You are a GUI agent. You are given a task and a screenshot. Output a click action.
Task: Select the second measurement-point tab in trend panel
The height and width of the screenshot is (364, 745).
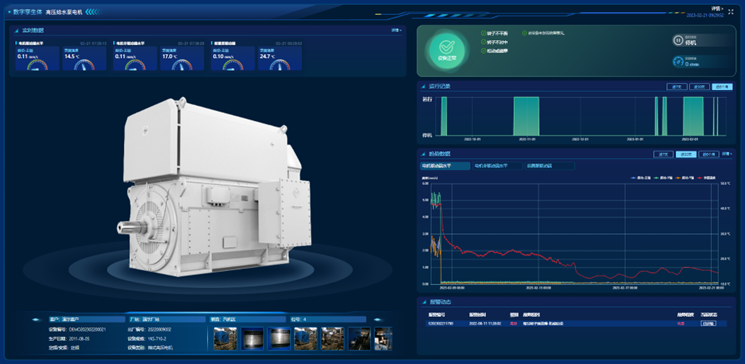496,166
